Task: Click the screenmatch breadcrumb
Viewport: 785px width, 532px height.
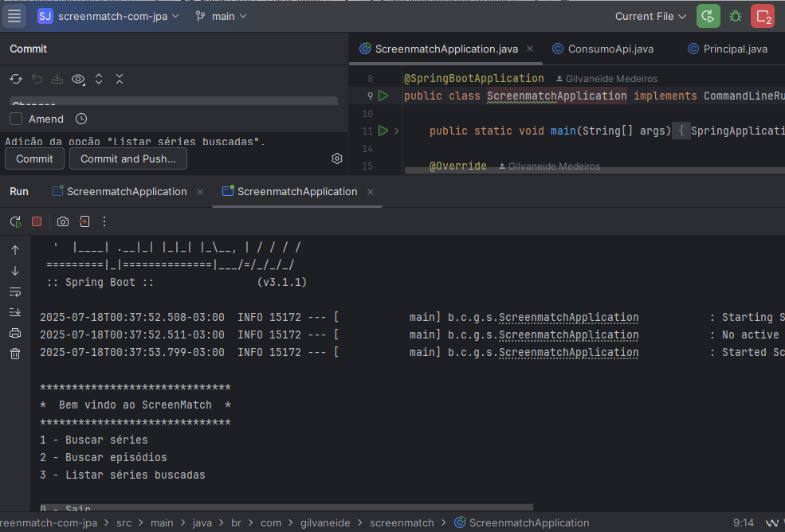Action: pyautogui.click(x=402, y=523)
